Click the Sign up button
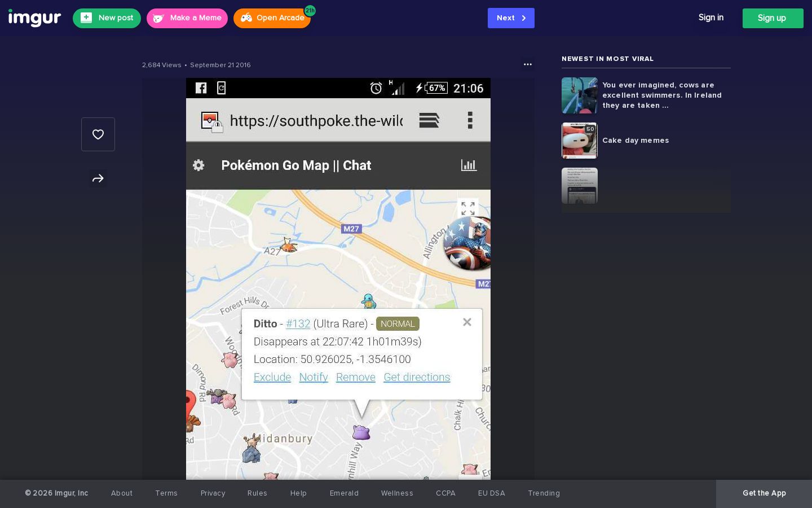The image size is (812, 508). tap(773, 18)
